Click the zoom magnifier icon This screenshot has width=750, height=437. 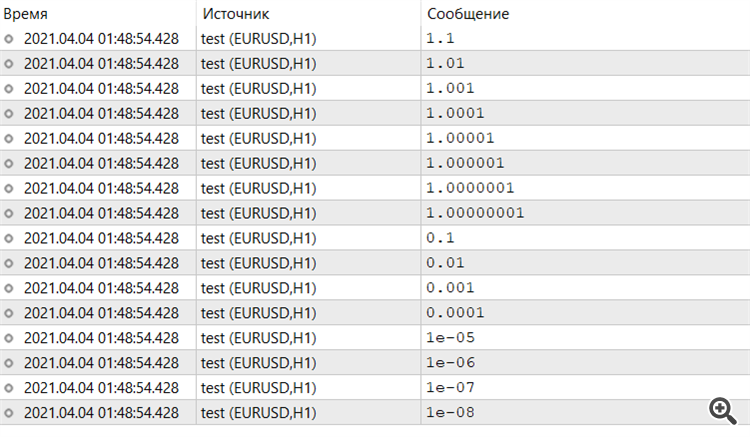click(x=722, y=409)
